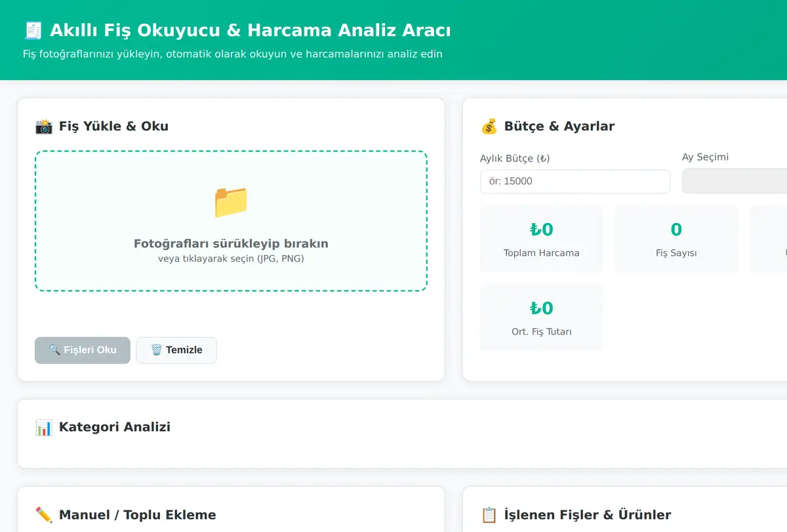Click the Ort. Fiş Tutarı stat card
The height and width of the screenshot is (532, 787).
pos(542,317)
